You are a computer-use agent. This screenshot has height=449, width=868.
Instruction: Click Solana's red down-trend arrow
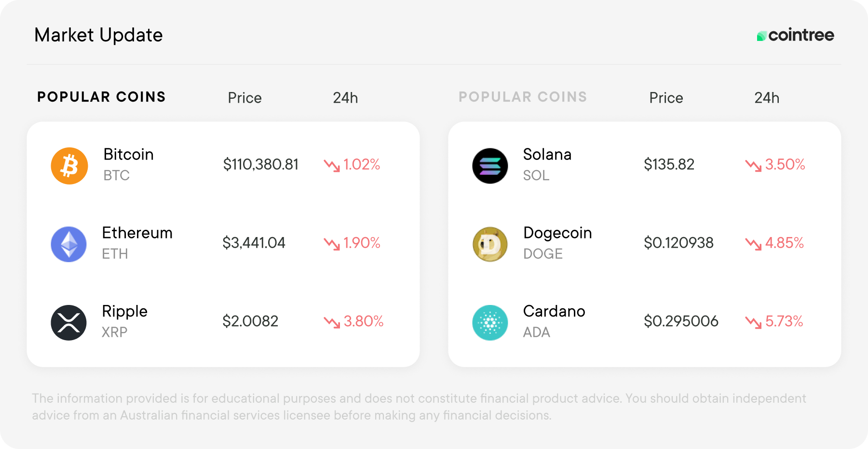click(753, 166)
